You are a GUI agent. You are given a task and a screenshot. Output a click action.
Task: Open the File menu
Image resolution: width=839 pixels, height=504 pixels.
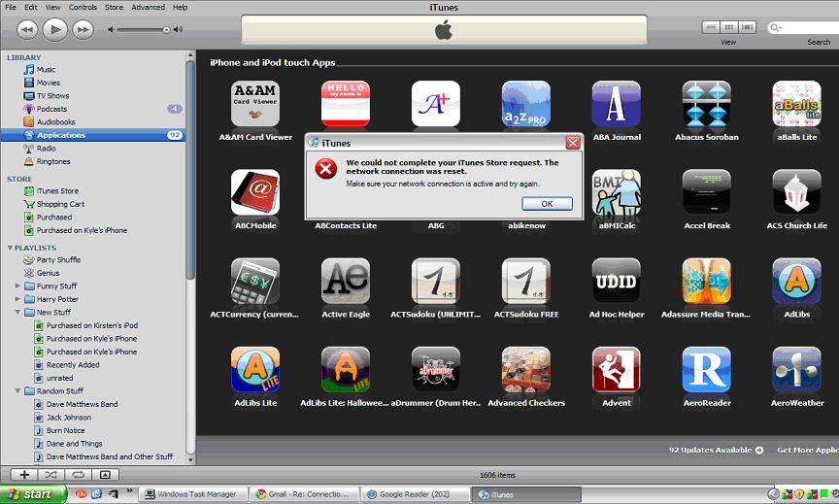click(11, 7)
